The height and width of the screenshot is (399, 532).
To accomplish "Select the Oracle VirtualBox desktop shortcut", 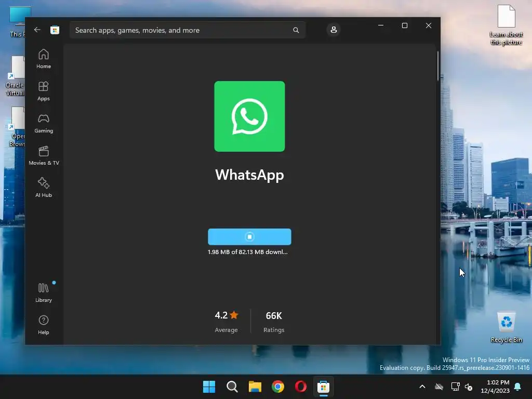I will (x=15, y=76).
